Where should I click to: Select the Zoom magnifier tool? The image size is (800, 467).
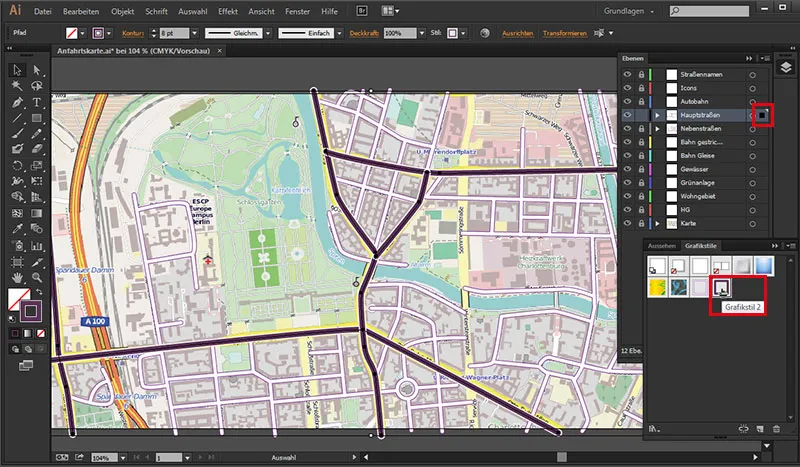pyautogui.click(x=37, y=276)
